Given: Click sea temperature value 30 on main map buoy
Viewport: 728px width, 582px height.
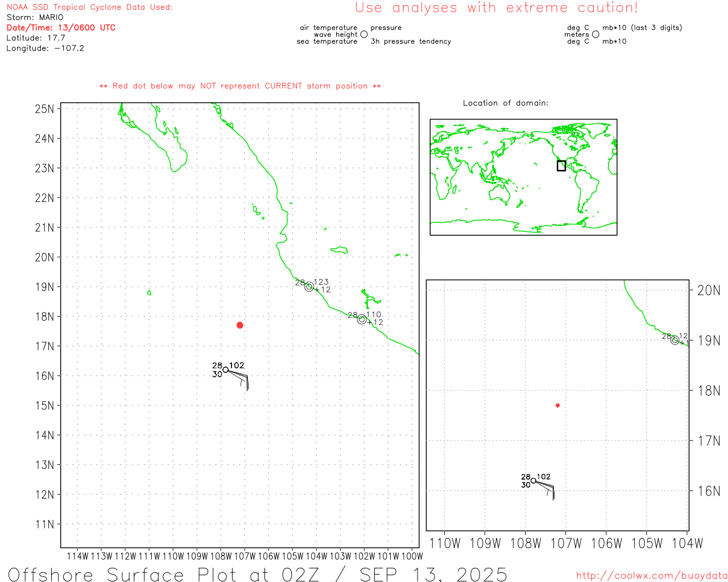Looking at the screenshot, I should click(x=217, y=375).
